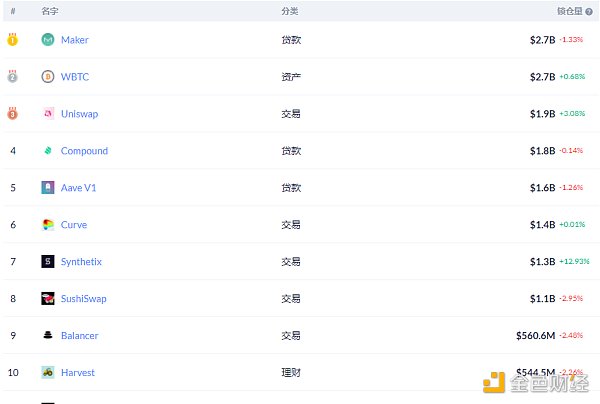Open the Uniswap project link
Viewport: 600px width, 404px height.
click(79, 114)
